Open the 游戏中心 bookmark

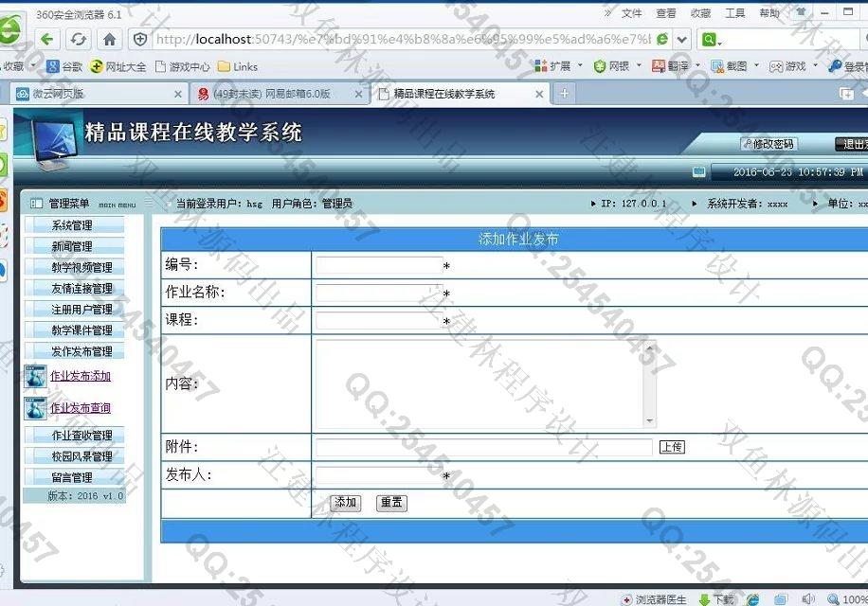click(x=183, y=67)
